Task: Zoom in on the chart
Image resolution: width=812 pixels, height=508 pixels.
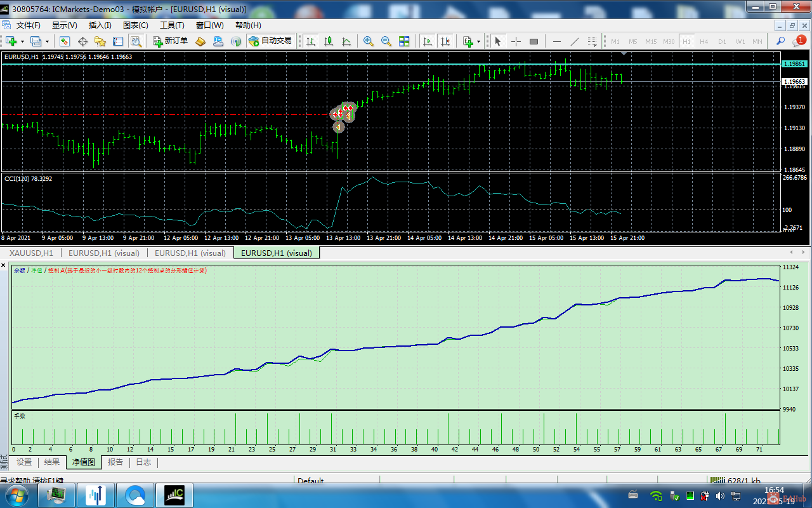Action: click(369, 41)
